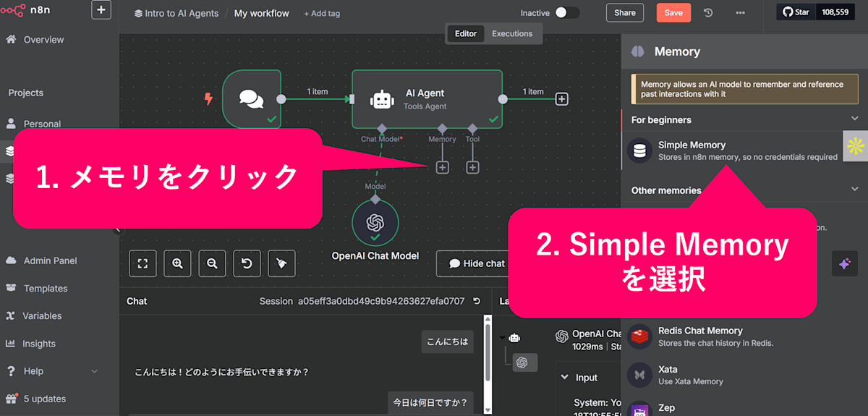
Task: Select the OpenAI Chat Model node
Action: coord(375,223)
